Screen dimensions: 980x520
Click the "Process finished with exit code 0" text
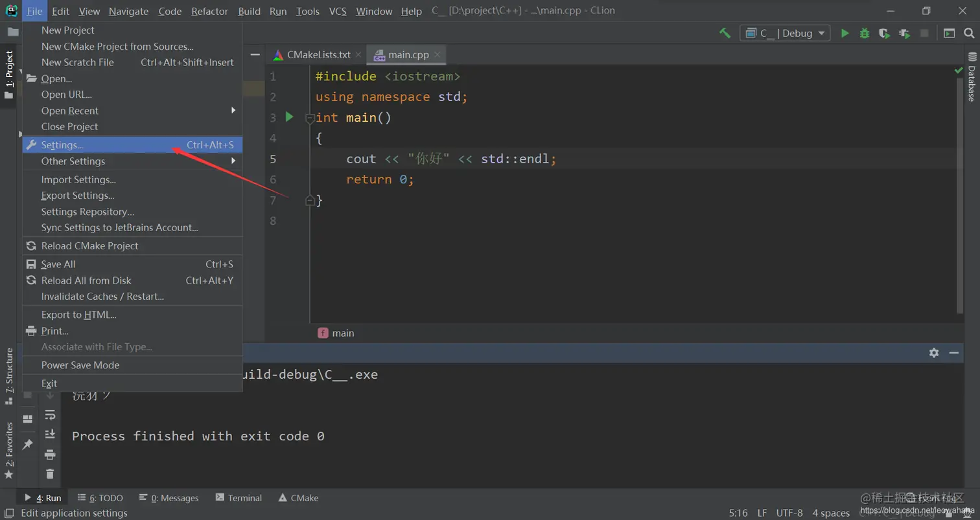pyautogui.click(x=198, y=436)
